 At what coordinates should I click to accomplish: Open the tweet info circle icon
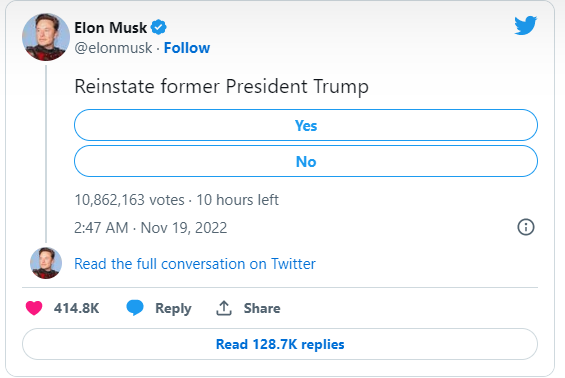pos(526,227)
